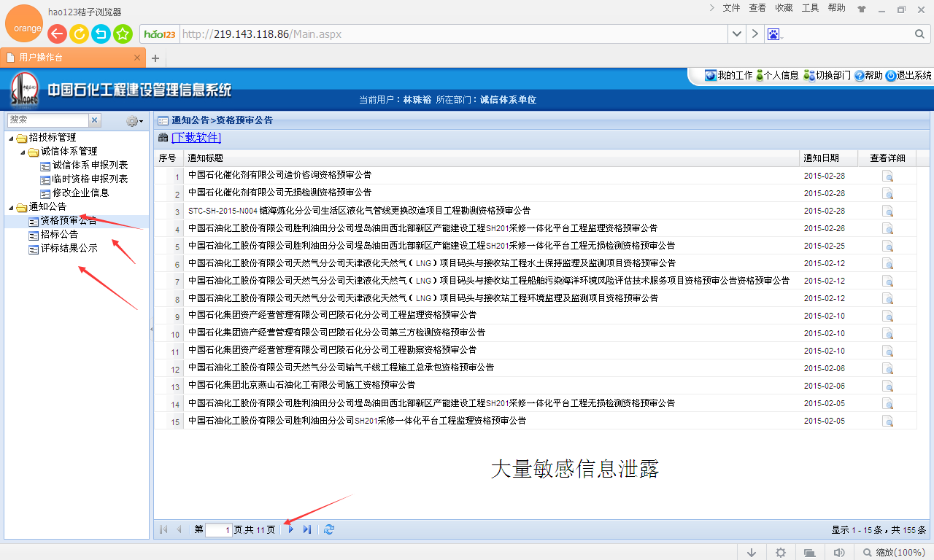Click the status bar settings gear
Image resolution: width=934 pixels, height=560 pixels.
pos(780,553)
